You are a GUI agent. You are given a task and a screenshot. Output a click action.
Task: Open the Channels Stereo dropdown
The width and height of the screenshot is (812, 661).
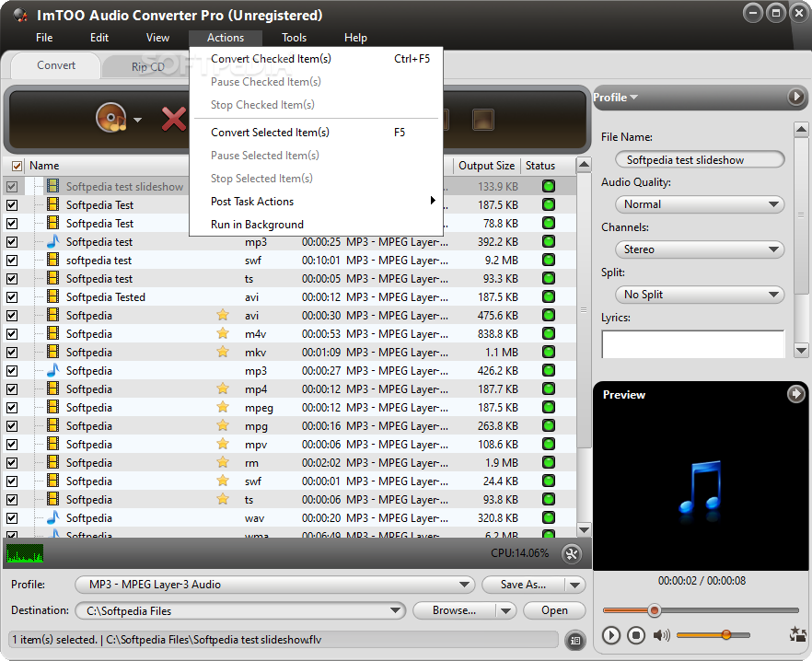click(x=700, y=249)
